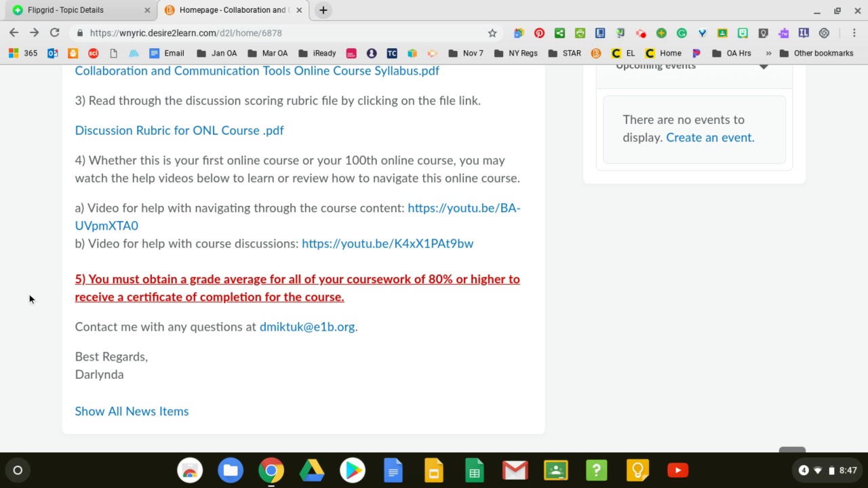This screenshot has width=868, height=488.
Task: Open the STAR bookmark folder
Action: point(564,53)
